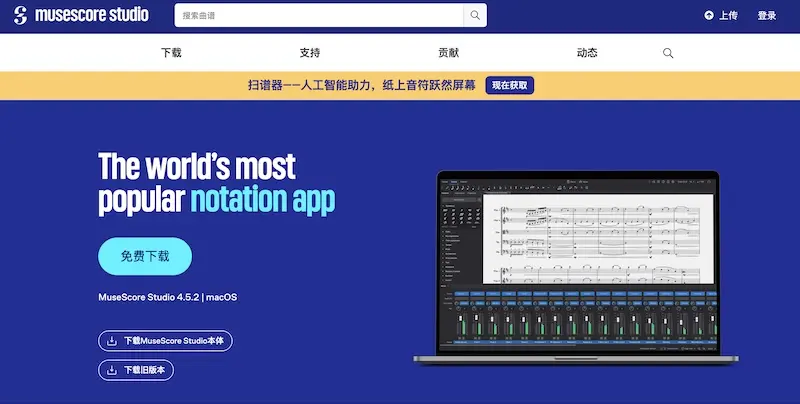Click the 免费下载 button

click(x=145, y=256)
